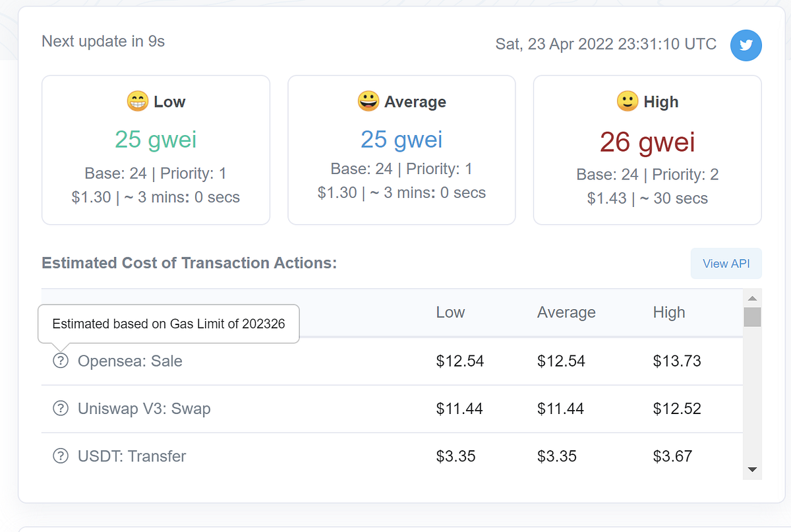Click the scrollbar up arrow in the table
The width and height of the screenshot is (791, 532).
[752, 298]
